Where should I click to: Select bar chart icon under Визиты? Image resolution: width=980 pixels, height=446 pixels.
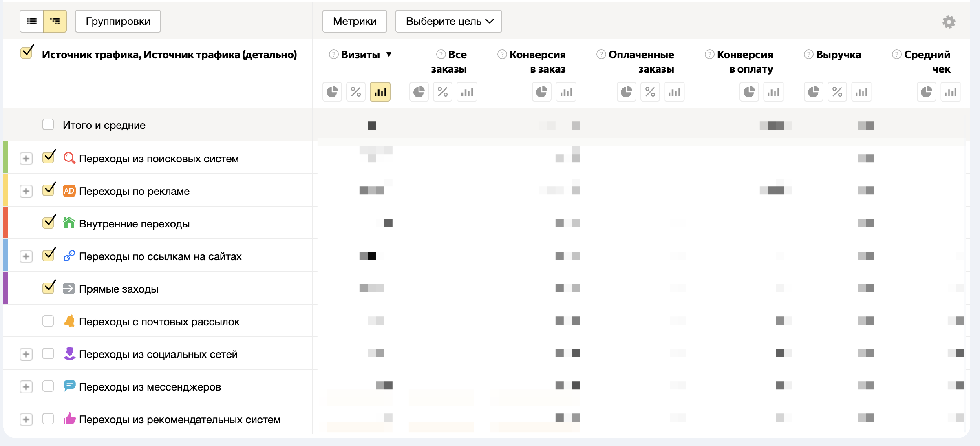pyautogui.click(x=380, y=92)
